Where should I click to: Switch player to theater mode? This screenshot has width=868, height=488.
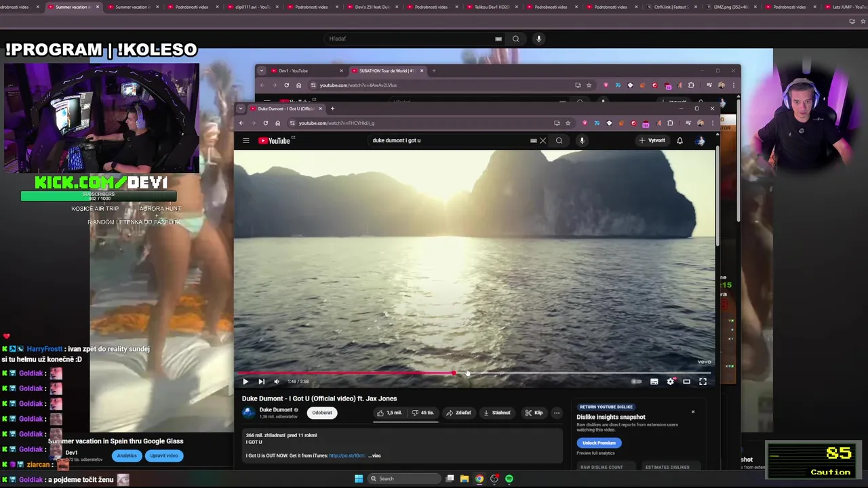[686, 382]
